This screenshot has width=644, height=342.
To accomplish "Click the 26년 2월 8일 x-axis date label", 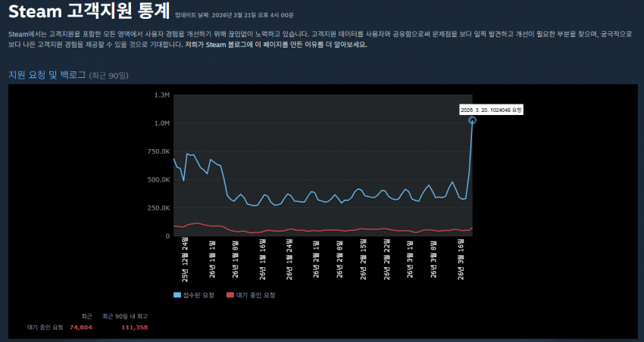I will click(340, 260).
